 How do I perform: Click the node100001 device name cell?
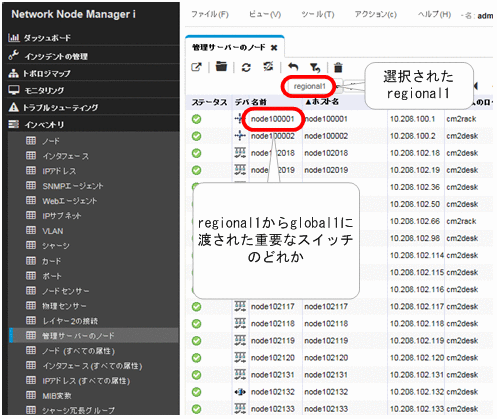(x=273, y=119)
